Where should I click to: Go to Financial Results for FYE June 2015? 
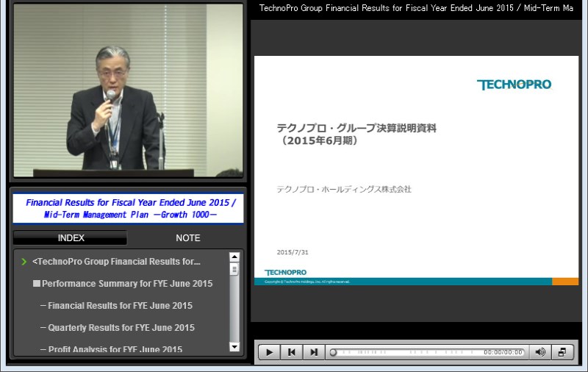[x=120, y=306]
